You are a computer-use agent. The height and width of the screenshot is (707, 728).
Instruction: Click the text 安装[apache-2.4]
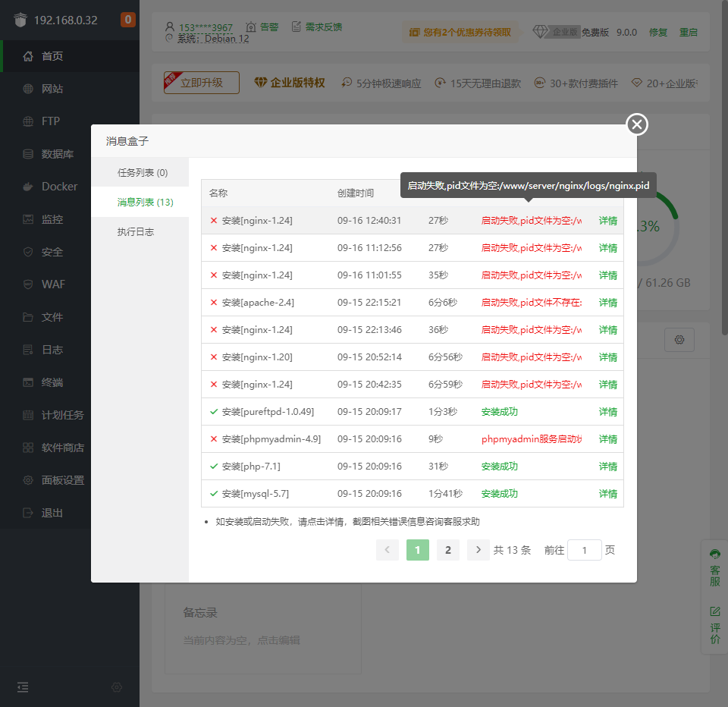click(258, 303)
